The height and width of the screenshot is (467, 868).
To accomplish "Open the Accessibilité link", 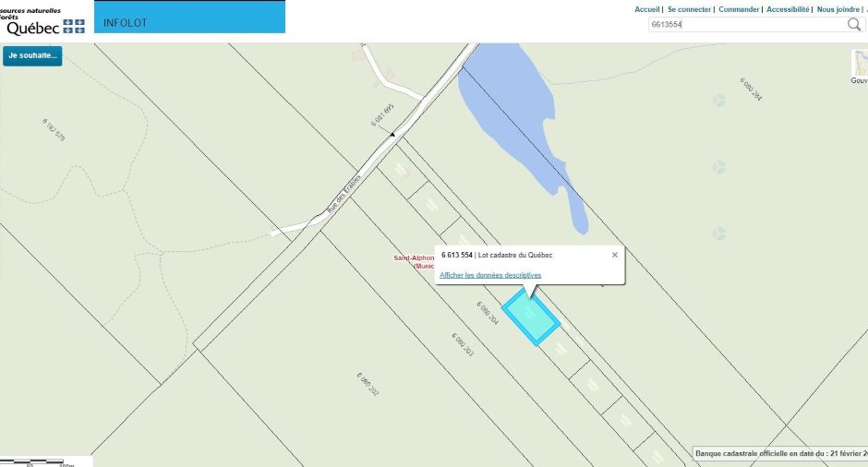I will pos(788,9).
